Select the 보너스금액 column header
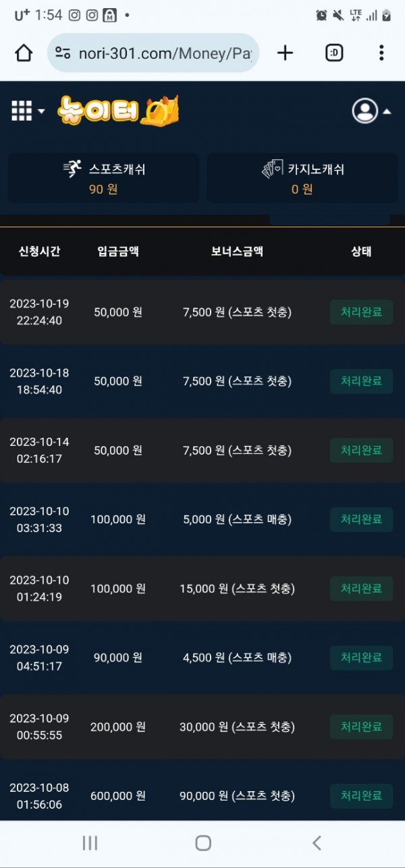Screen dimensions: 405x868 [x=237, y=252]
